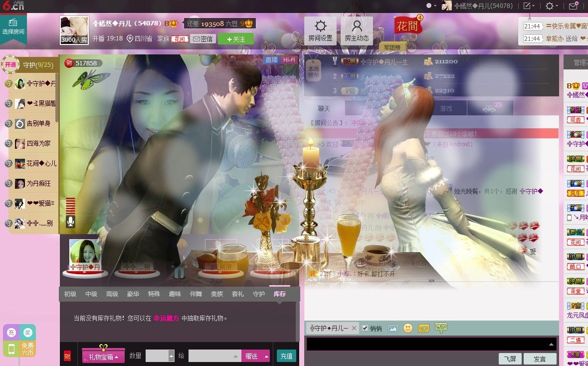Switch to the 聊天 chat tab
Image resolution: width=588 pixels, height=366 pixels.
click(x=324, y=108)
